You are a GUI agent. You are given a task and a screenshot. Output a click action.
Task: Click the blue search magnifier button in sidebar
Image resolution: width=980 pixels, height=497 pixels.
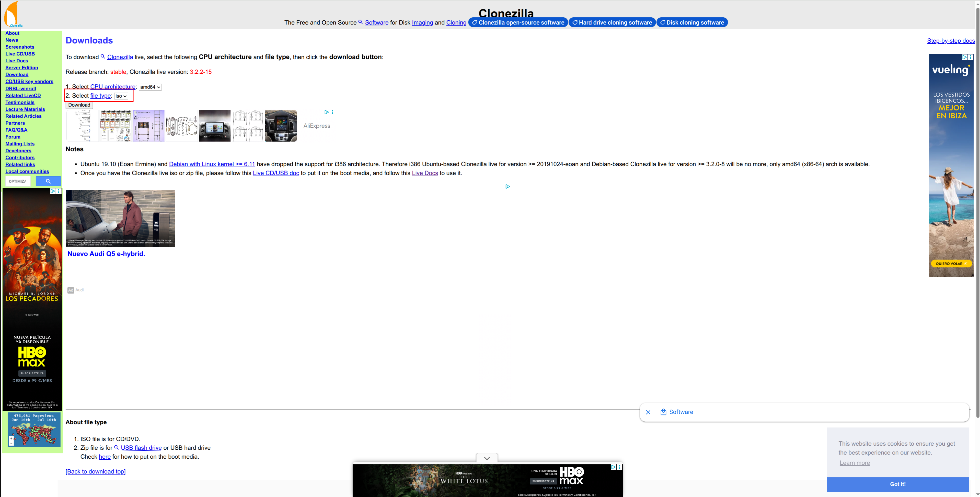pos(48,181)
